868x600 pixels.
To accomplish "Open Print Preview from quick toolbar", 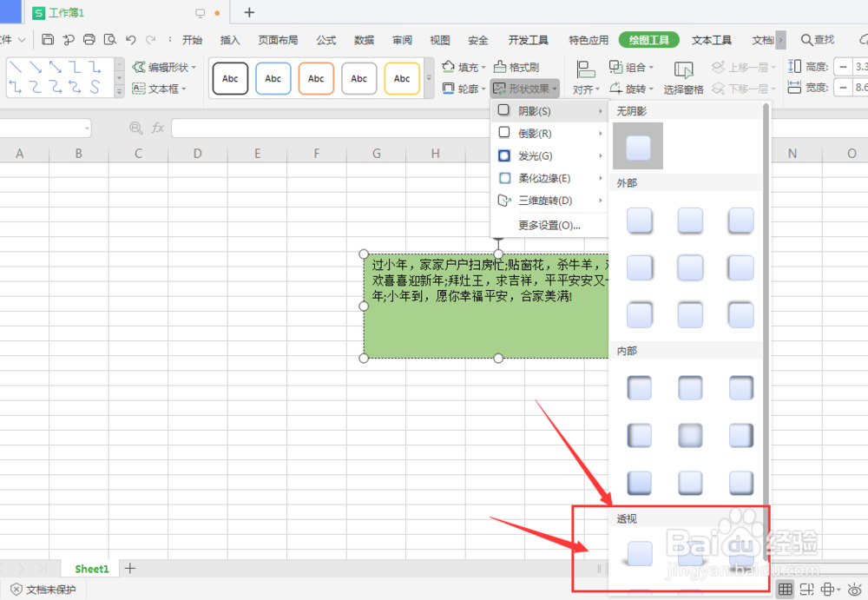I will coord(110,39).
